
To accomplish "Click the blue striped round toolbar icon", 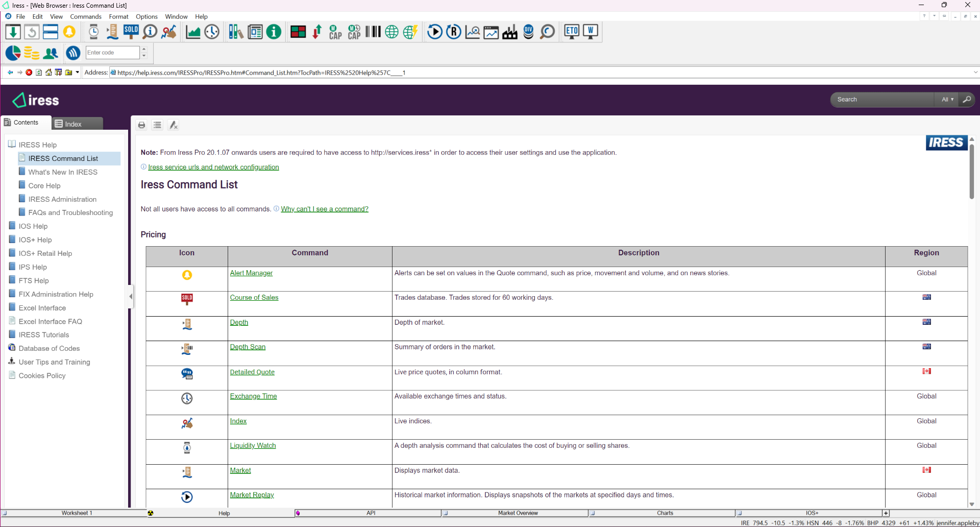I will (73, 53).
